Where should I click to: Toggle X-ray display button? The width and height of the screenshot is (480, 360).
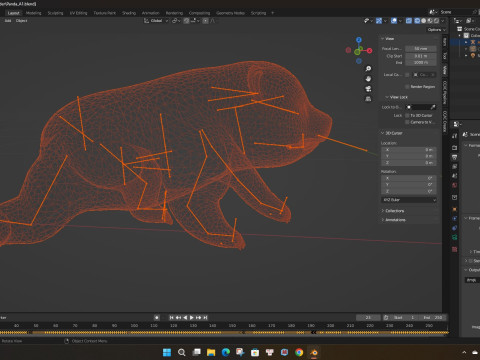coord(409,21)
